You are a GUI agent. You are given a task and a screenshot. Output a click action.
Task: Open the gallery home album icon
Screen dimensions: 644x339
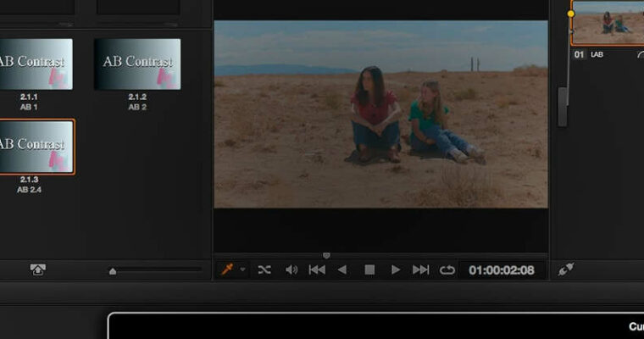(x=37, y=270)
